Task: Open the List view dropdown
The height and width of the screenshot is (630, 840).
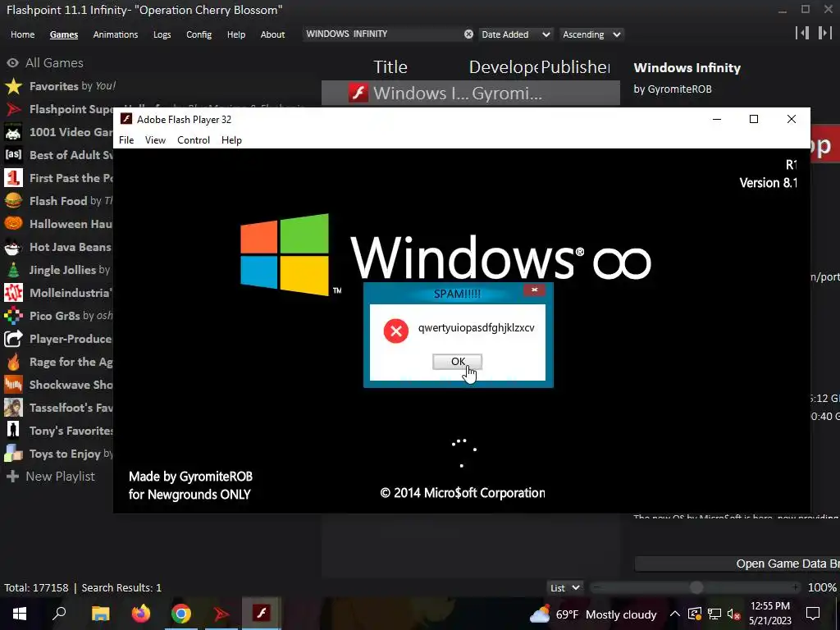Action: 564,587
